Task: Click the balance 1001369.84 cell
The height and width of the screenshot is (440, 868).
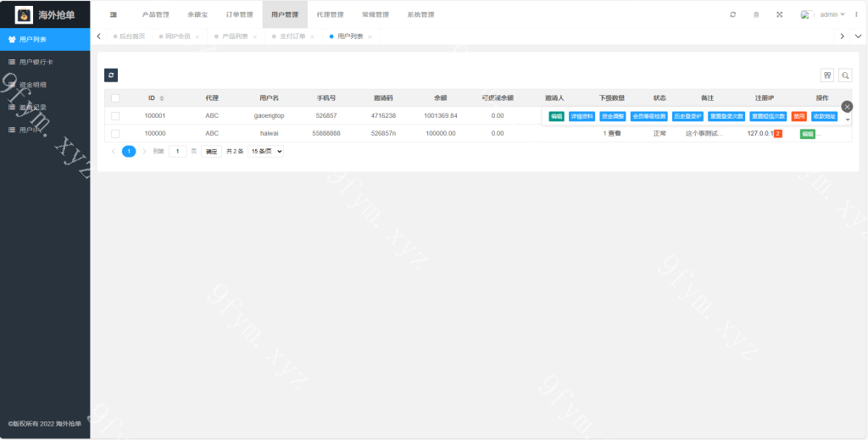Action: point(441,115)
